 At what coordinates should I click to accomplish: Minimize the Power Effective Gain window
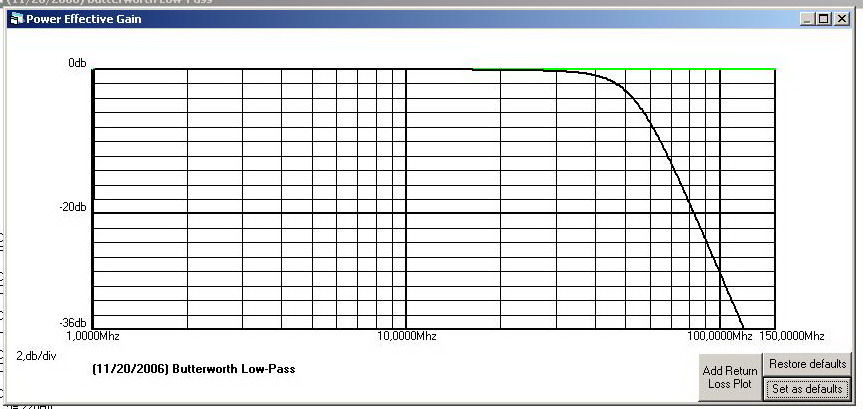pos(807,19)
